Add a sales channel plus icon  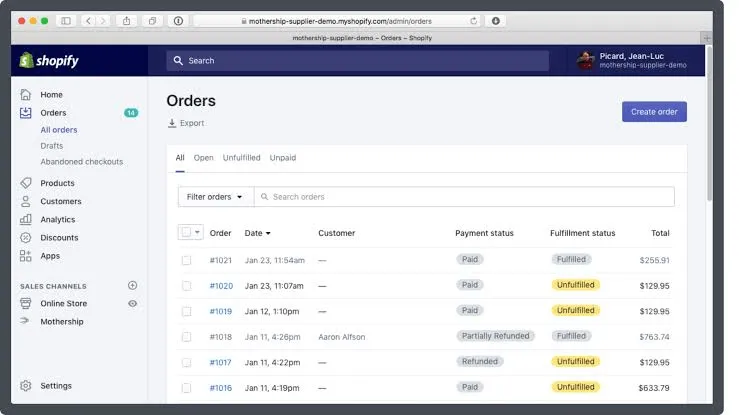pyautogui.click(x=132, y=285)
